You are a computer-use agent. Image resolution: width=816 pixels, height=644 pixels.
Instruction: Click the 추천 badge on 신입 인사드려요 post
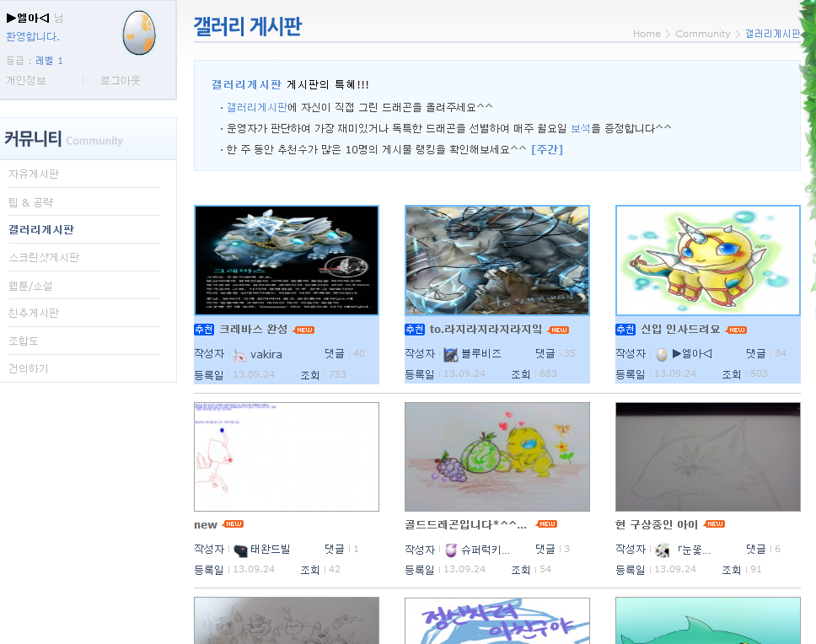[x=625, y=330]
